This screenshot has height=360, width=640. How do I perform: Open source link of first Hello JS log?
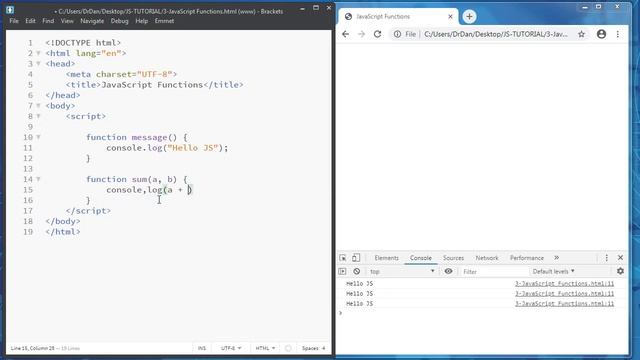564,284
